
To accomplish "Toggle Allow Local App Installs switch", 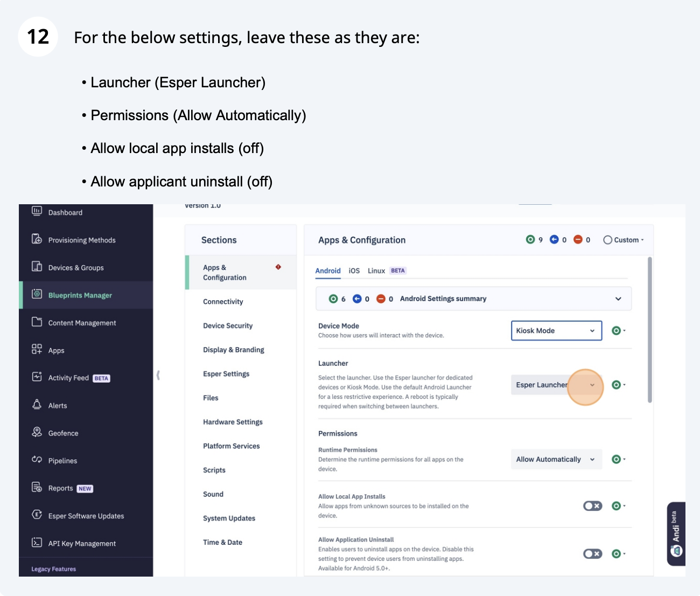I will point(592,506).
